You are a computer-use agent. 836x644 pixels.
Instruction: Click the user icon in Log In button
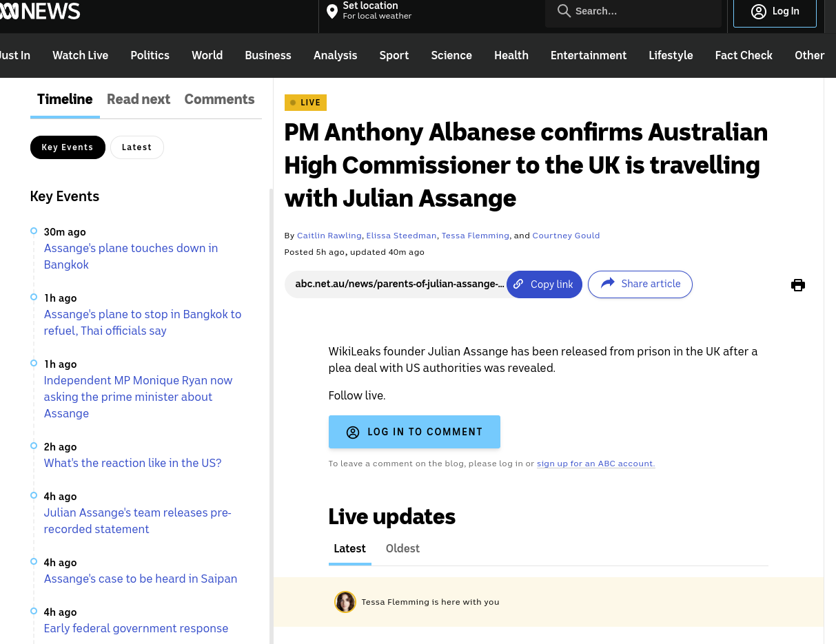[759, 11]
